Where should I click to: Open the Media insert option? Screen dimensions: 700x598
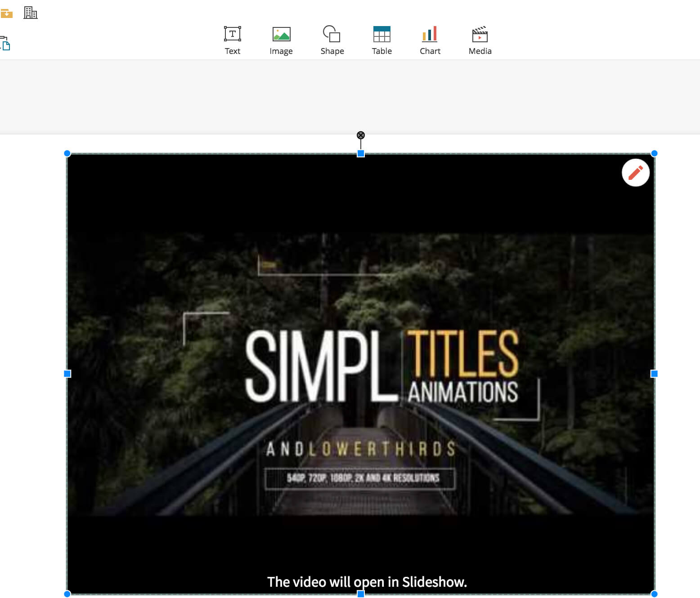pos(480,40)
